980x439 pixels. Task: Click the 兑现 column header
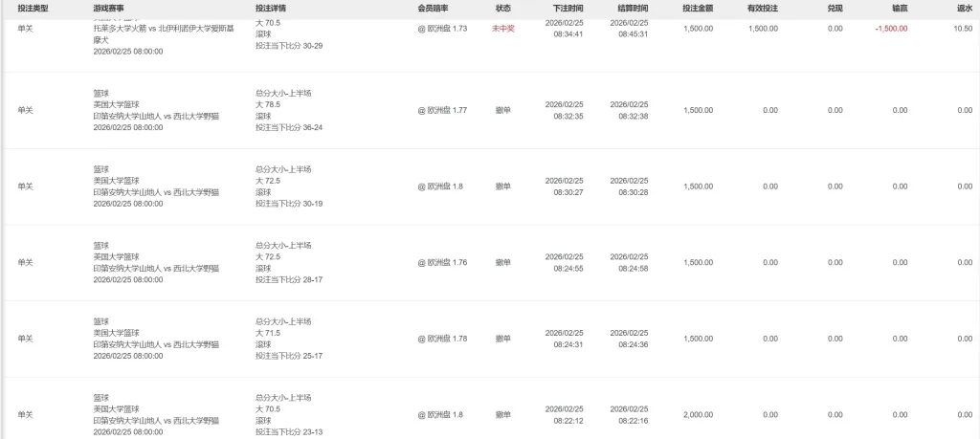(835, 7)
